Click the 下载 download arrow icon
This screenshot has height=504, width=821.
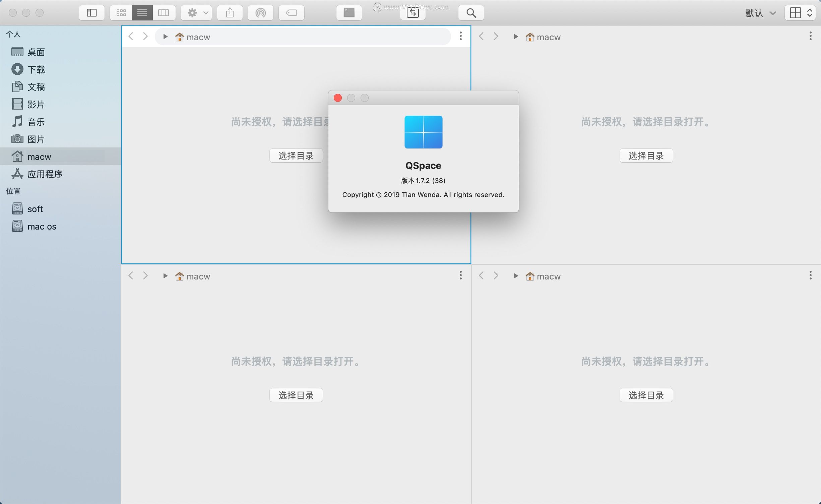coord(17,69)
